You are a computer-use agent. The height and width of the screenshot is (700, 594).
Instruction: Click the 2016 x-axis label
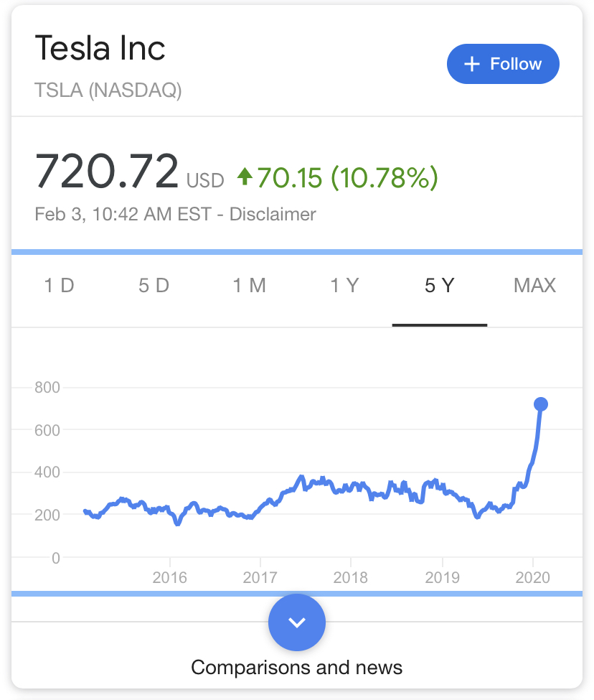(x=169, y=578)
